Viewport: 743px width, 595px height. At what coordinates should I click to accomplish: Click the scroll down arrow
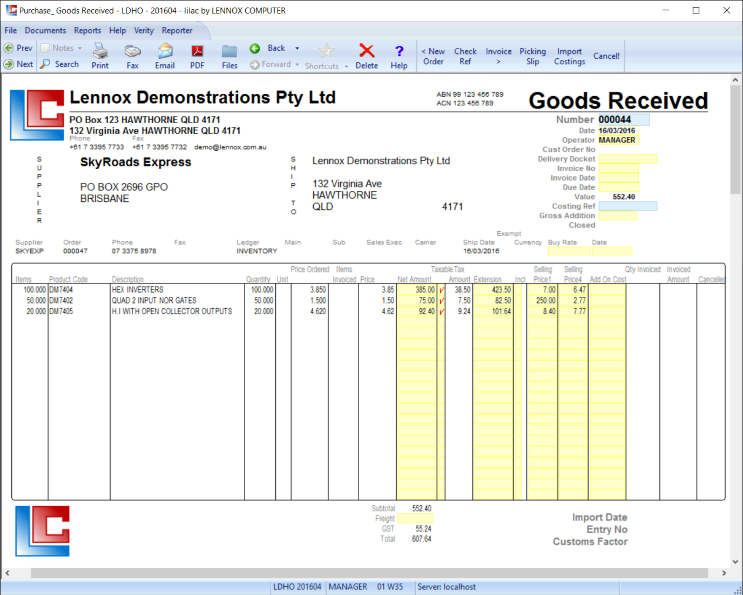point(735,562)
